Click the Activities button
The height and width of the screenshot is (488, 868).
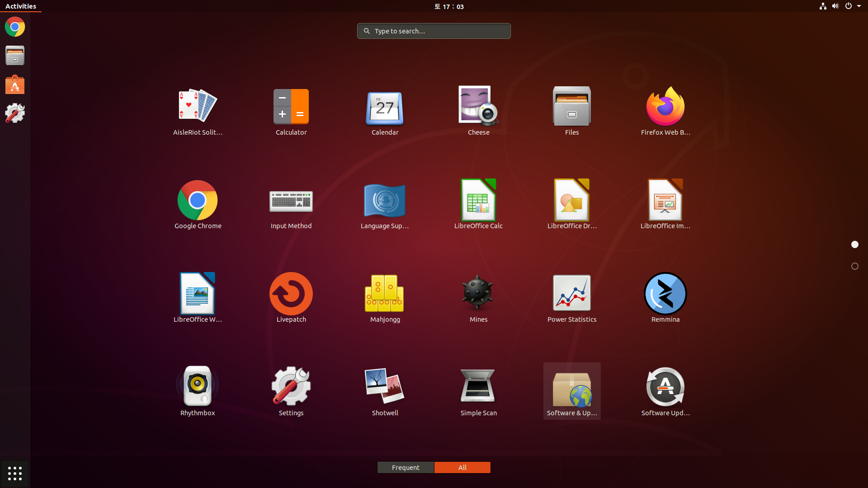(x=21, y=6)
